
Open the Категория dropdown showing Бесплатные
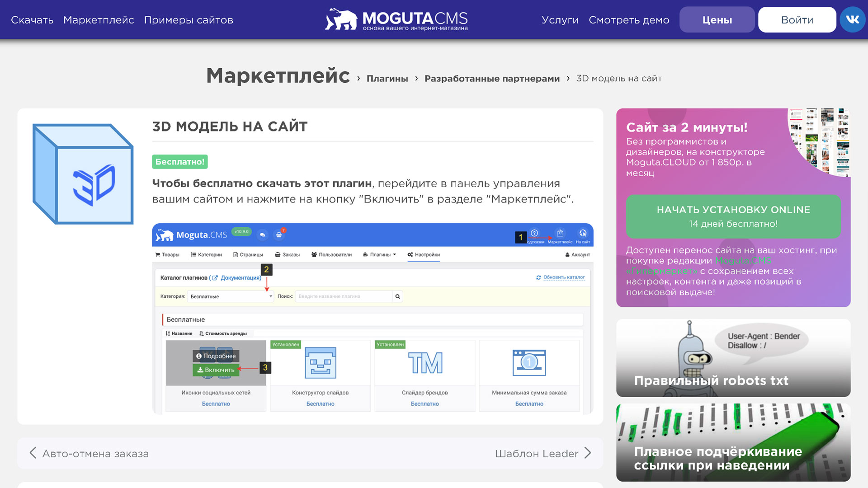230,296
